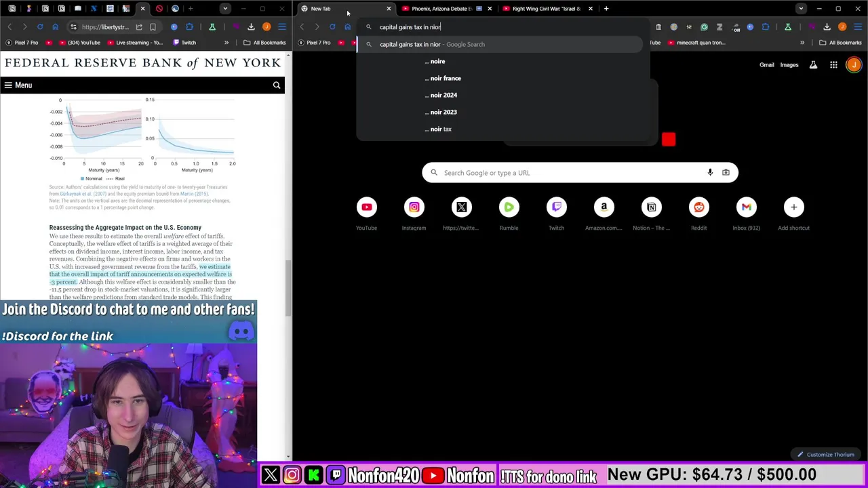Reload the New Tab page in right window
Viewport: 868px width, 488px height.
pyautogui.click(x=332, y=26)
